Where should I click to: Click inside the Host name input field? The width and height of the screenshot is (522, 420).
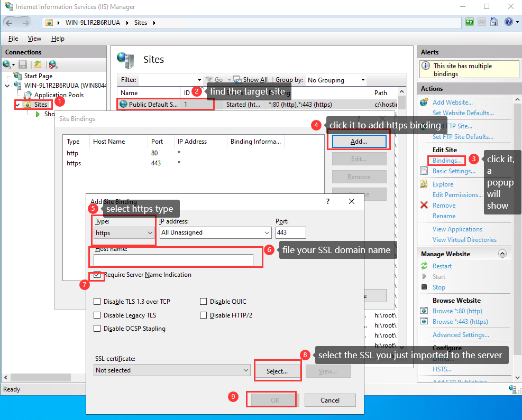175,259
